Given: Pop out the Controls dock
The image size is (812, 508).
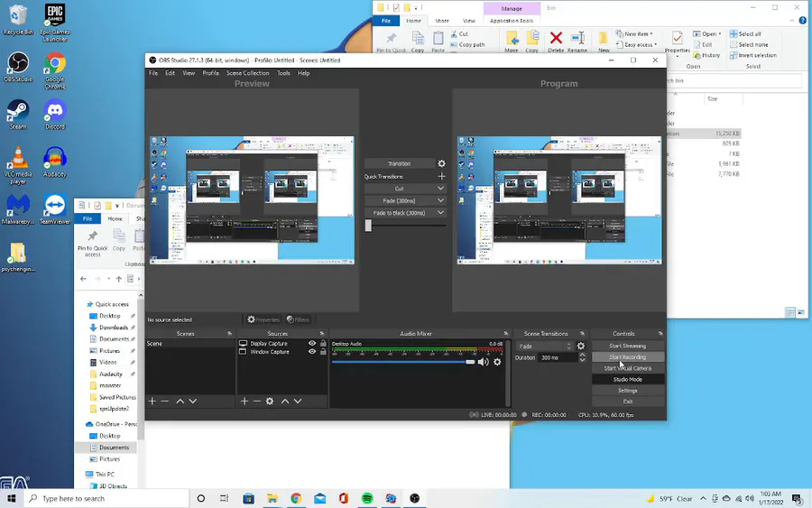Looking at the screenshot, I should pos(660,334).
